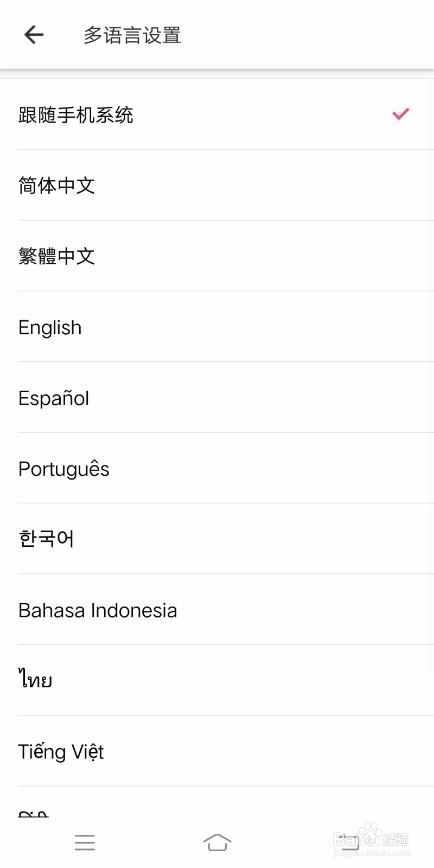Open the three-line menu navigation icon
This screenshot has height=868, width=434.
[85, 843]
